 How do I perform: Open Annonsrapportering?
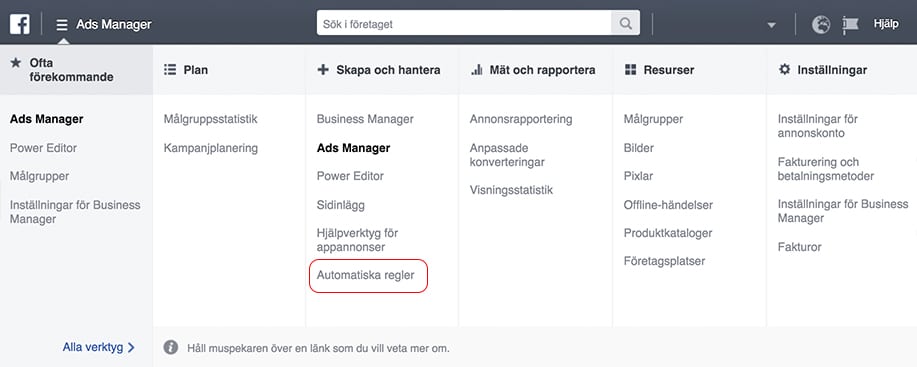click(x=520, y=119)
